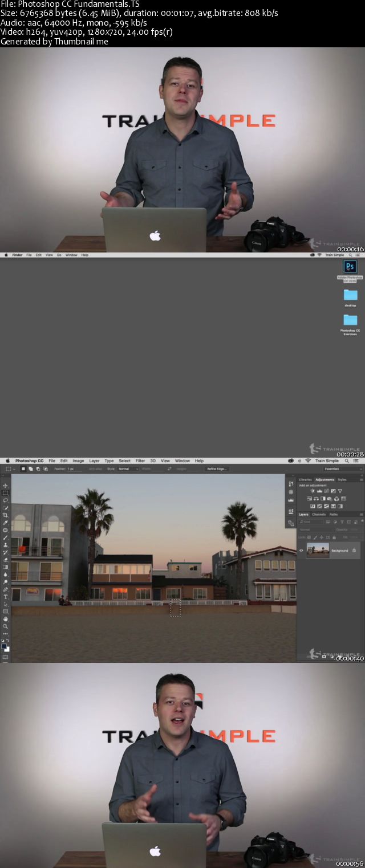Add a Levels adjustment

coord(319,491)
